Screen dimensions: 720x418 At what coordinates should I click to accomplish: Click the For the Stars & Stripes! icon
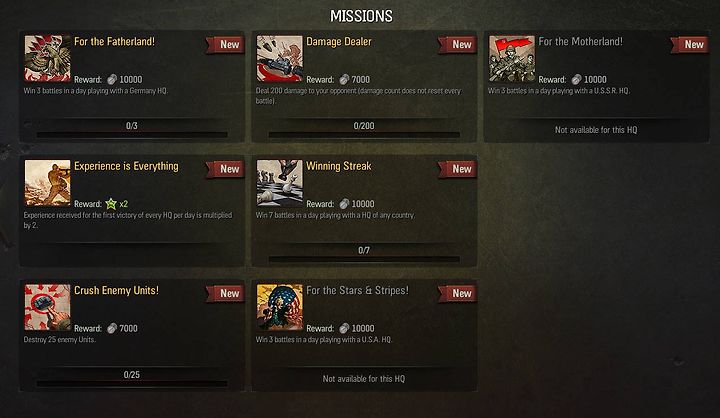pyautogui.click(x=280, y=307)
